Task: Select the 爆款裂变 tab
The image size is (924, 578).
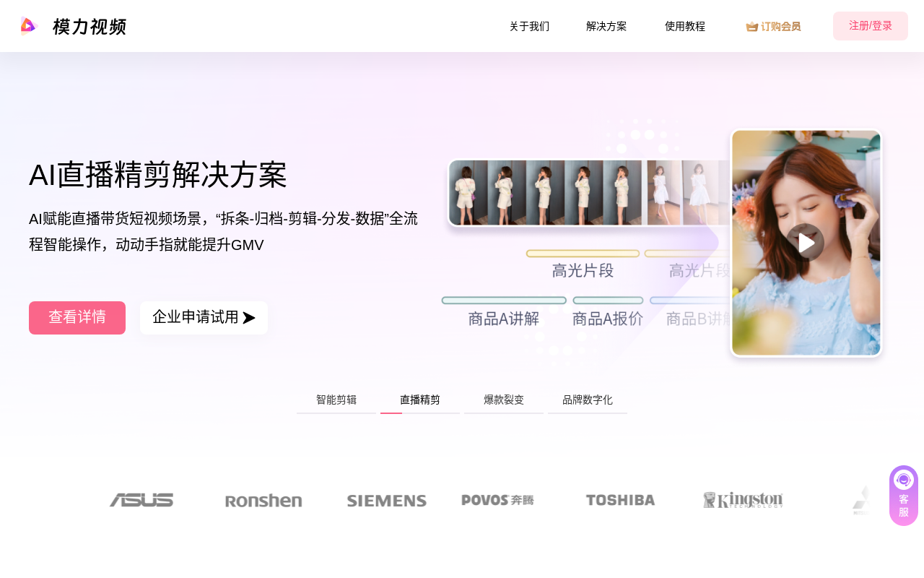Action: tap(504, 400)
